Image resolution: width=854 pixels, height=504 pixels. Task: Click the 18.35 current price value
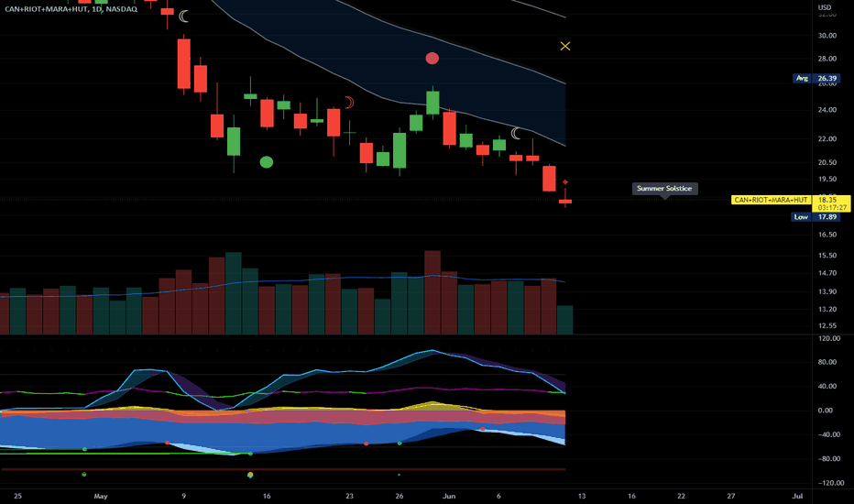[827, 200]
